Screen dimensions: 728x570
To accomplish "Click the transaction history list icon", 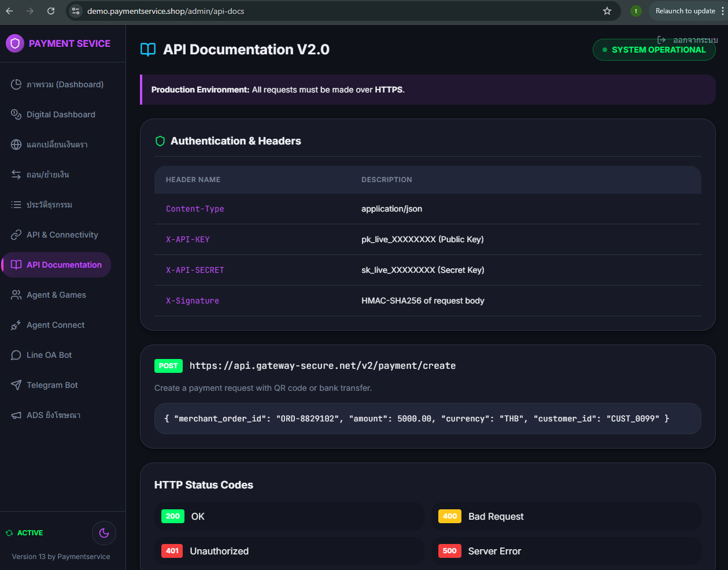I will 16,205.
